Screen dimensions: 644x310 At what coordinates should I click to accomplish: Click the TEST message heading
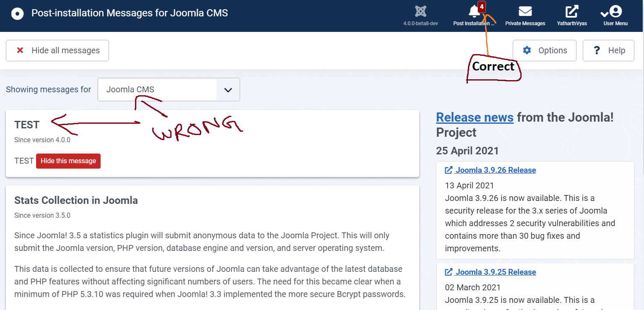pos(27,125)
